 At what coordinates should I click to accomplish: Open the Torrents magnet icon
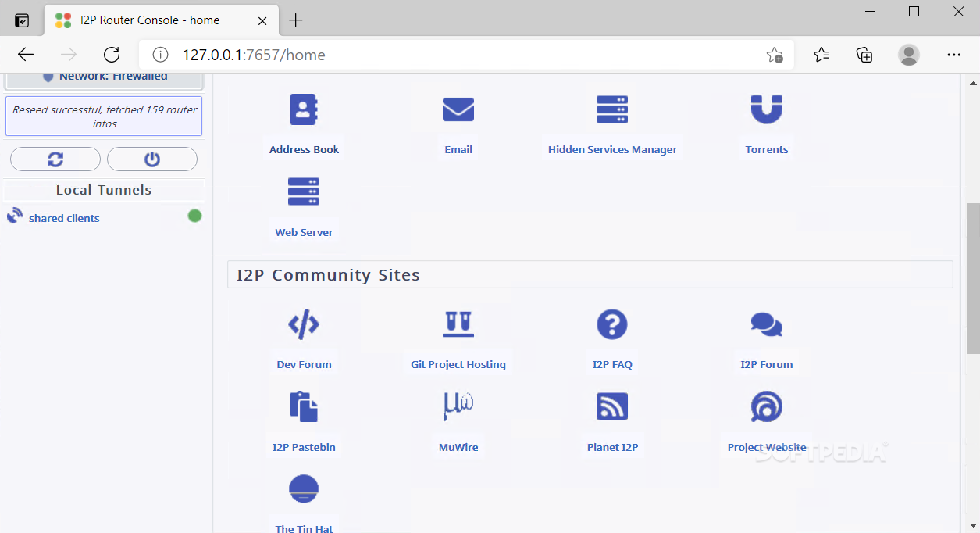pos(767,109)
